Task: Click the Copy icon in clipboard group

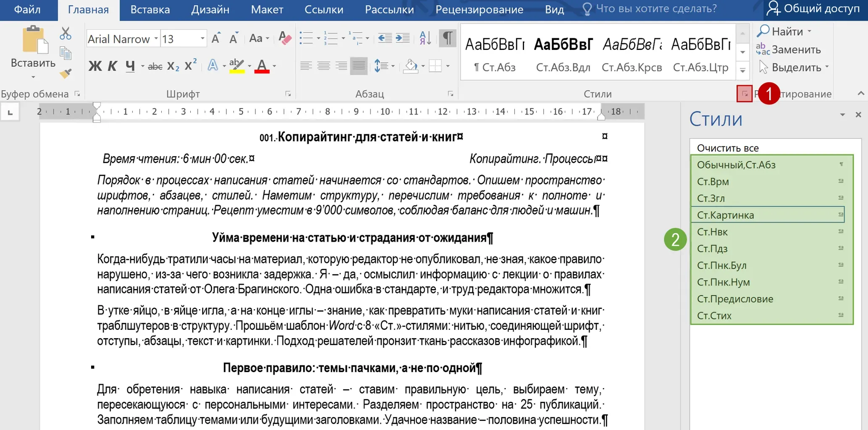Action: (66, 53)
